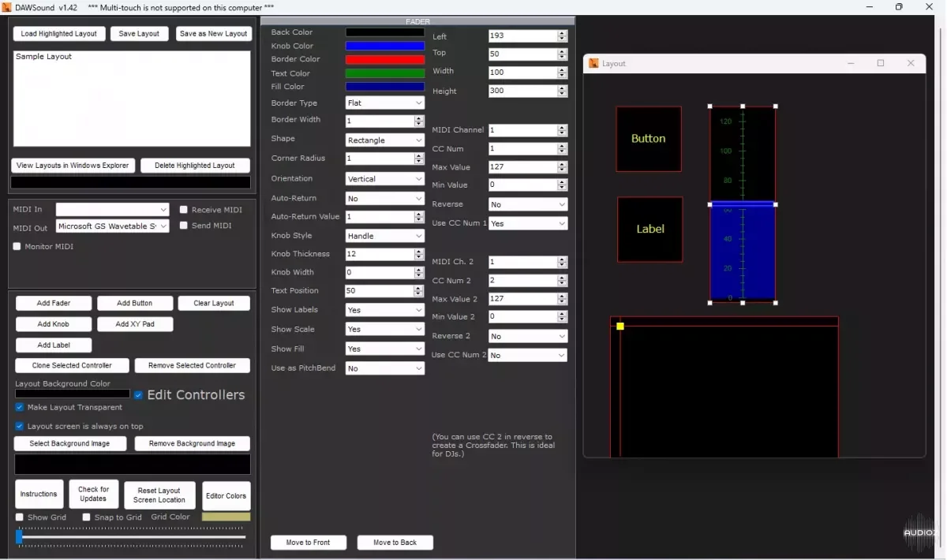This screenshot has height=560, width=947.
Task: Click the Left value field showing 193
Action: click(x=523, y=36)
